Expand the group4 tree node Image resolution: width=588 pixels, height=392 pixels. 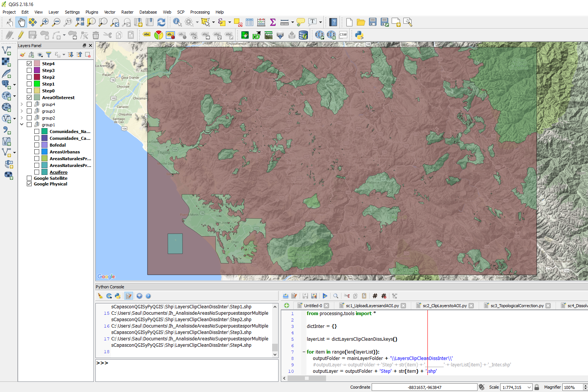(x=22, y=104)
